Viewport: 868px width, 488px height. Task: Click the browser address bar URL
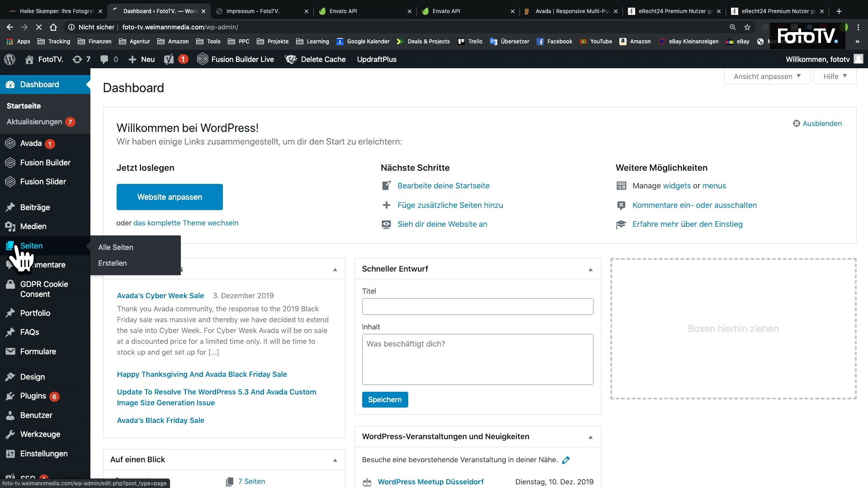tap(180, 27)
